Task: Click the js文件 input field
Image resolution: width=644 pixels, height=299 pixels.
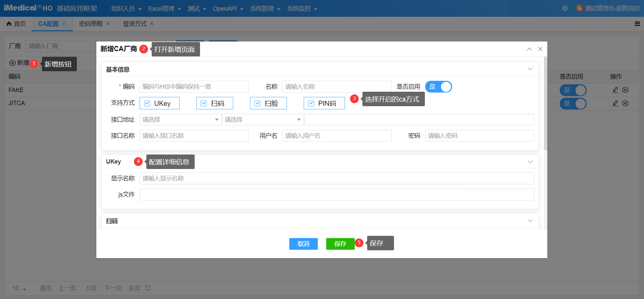Action: tap(337, 195)
